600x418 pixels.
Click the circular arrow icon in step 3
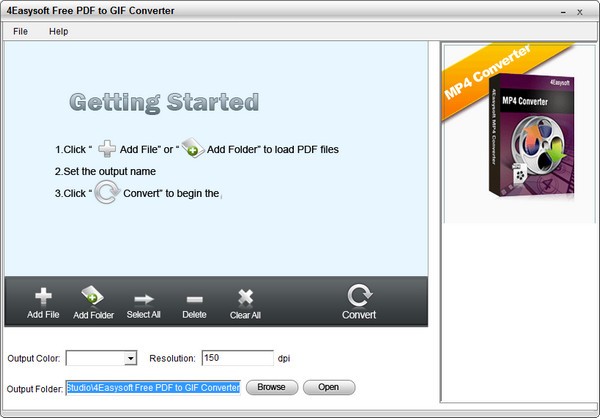click(107, 192)
